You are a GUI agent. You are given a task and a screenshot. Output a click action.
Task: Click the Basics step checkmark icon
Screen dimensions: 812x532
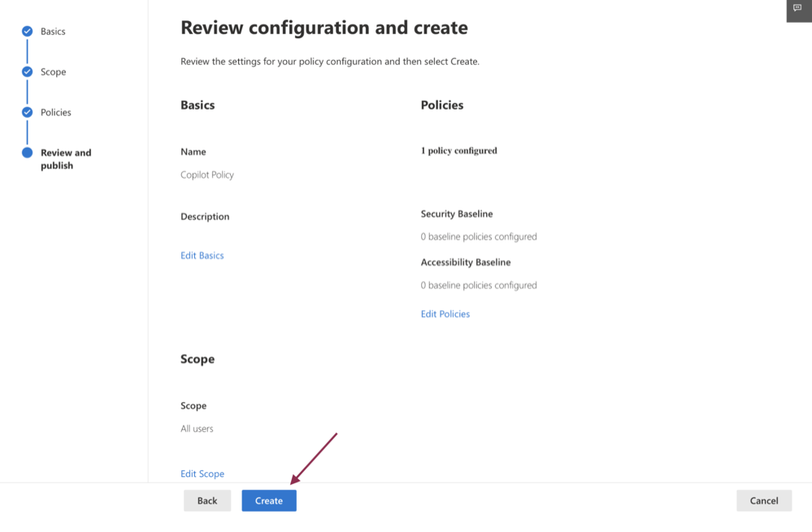pos(28,32)
